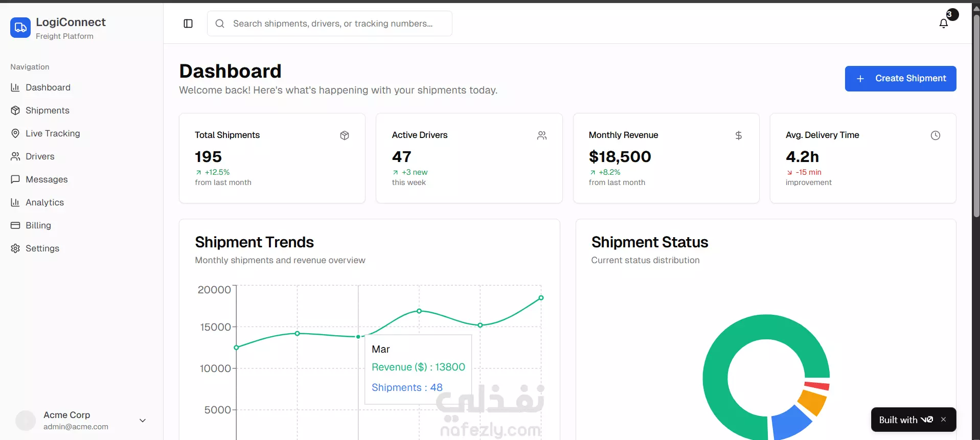Viewport: 980px width, 440px height.
Task: Expand the Acme Corp account chevron
Action: pyautogui.click(x=143, y=421)
